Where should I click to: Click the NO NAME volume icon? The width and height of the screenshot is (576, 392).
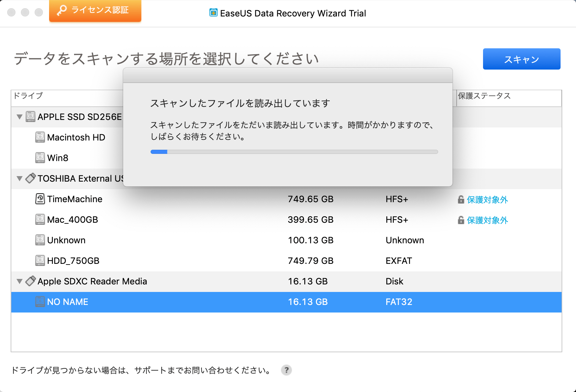click(x=40, y=302)
